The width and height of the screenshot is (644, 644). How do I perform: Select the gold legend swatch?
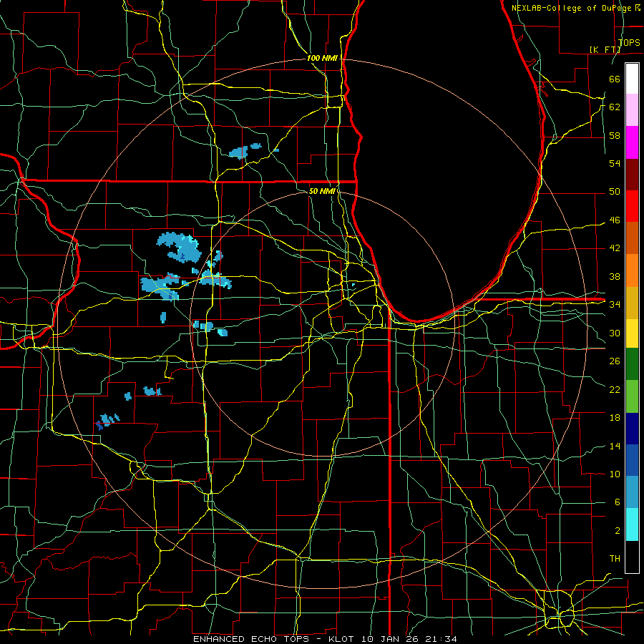click(632, 303)
